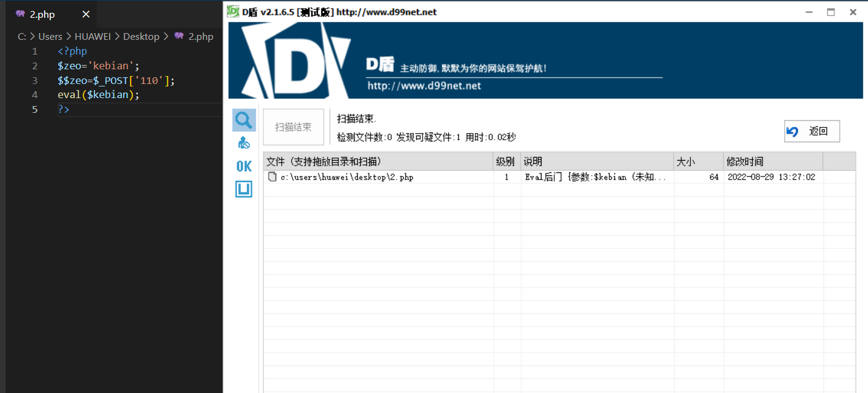Click the <?php opening tag line

[x=72, y=51]
